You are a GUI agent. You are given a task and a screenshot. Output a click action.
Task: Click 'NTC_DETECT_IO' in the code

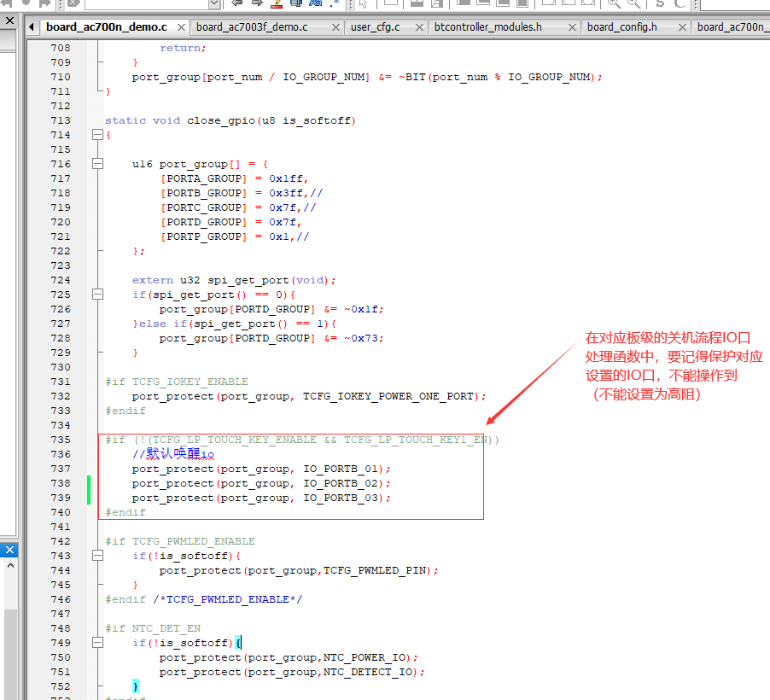point(368,672)
